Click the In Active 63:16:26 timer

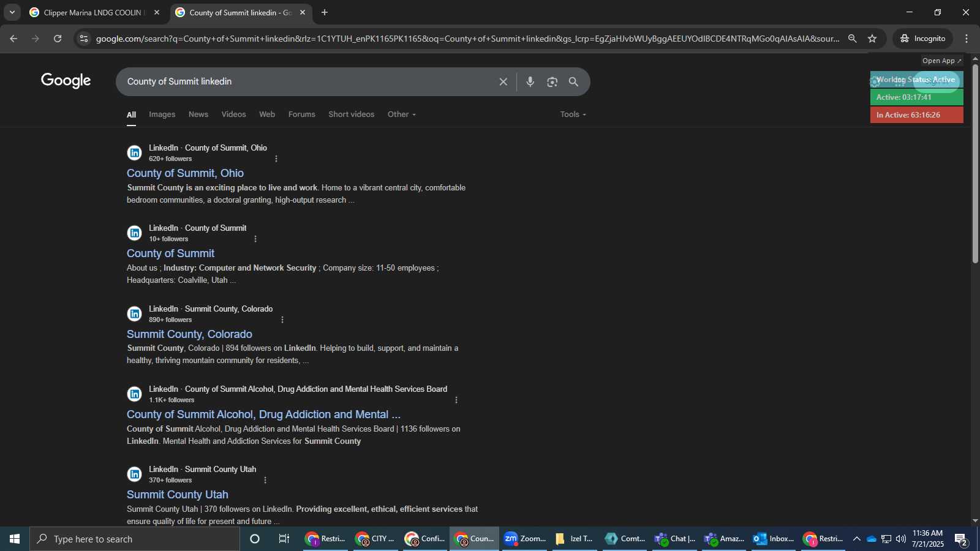916,115
